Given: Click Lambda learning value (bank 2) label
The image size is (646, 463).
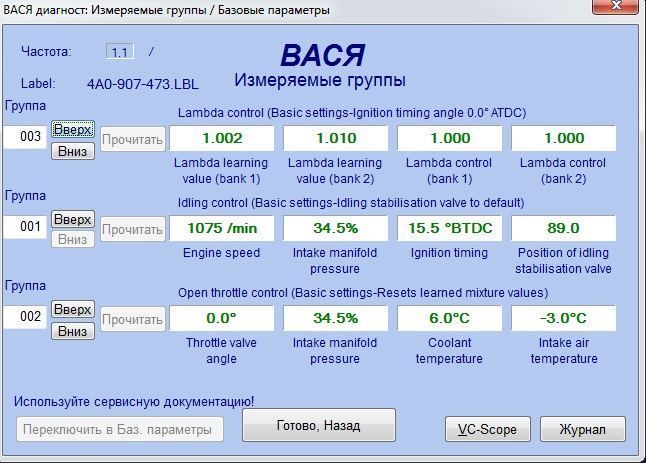Looking at the screenshot, I should 335,171.
